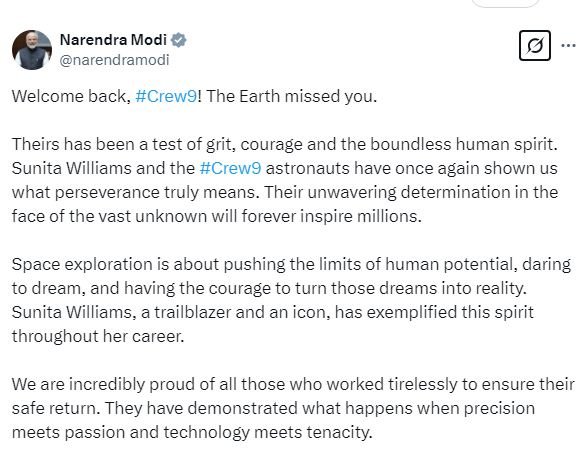
Task: Open Narendra Modi's profile picture
Action: [32, 50]
